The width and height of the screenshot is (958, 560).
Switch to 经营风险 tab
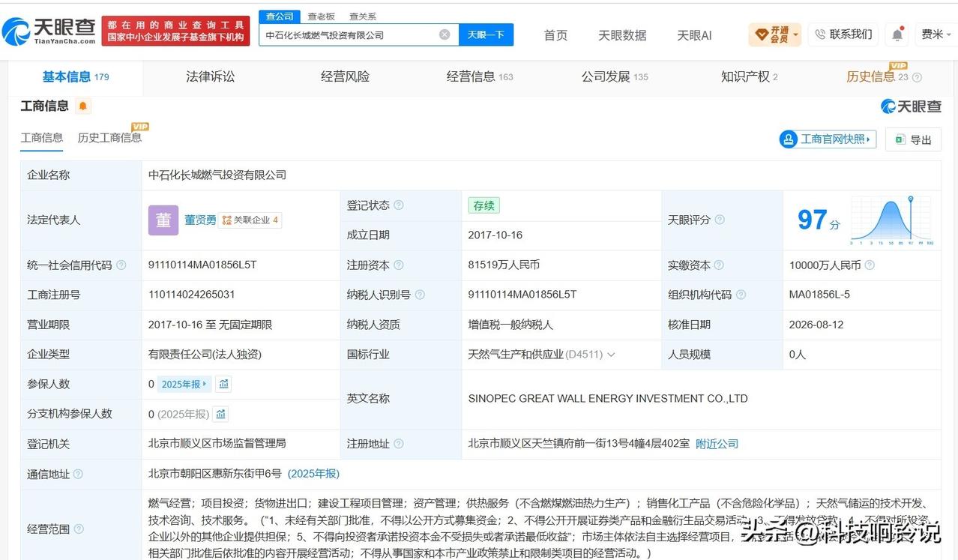[345, 76]
